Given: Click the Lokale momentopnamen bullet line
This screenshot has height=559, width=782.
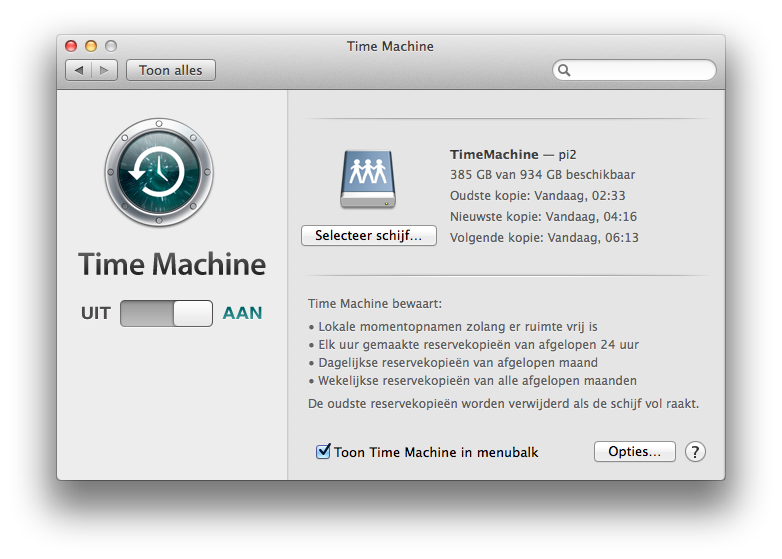Looking at the screenshot, I should point(453,327).
